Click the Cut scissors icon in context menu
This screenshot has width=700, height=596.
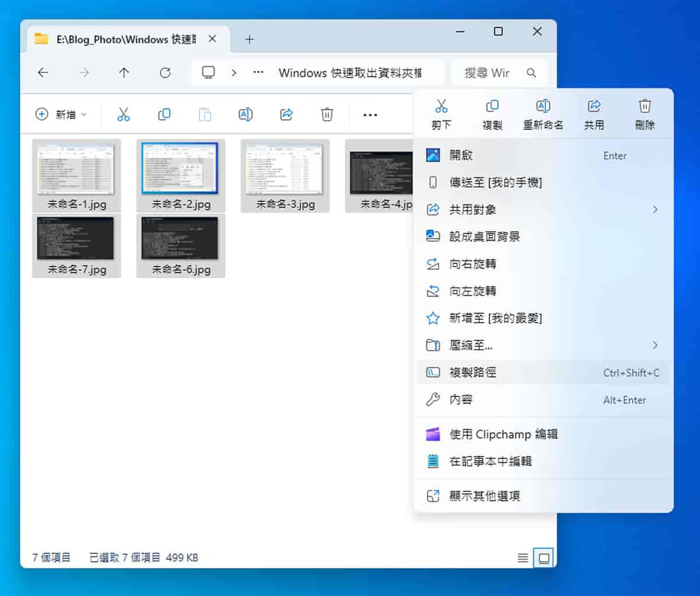[x=441, y=107]
